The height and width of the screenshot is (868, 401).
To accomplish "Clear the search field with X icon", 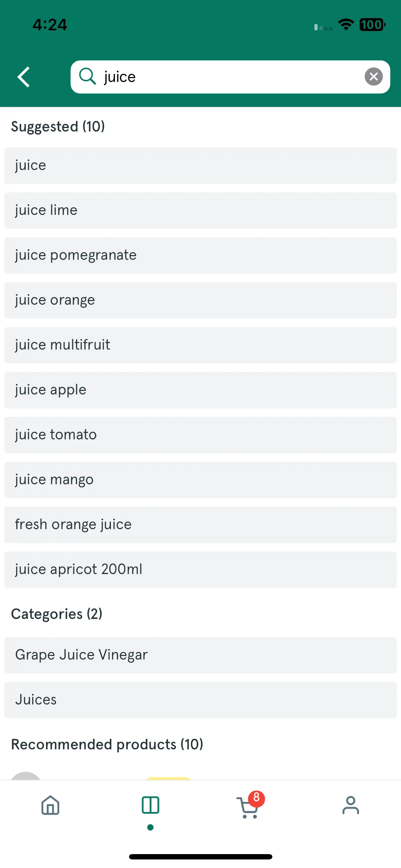I will (x=374, y=77).
